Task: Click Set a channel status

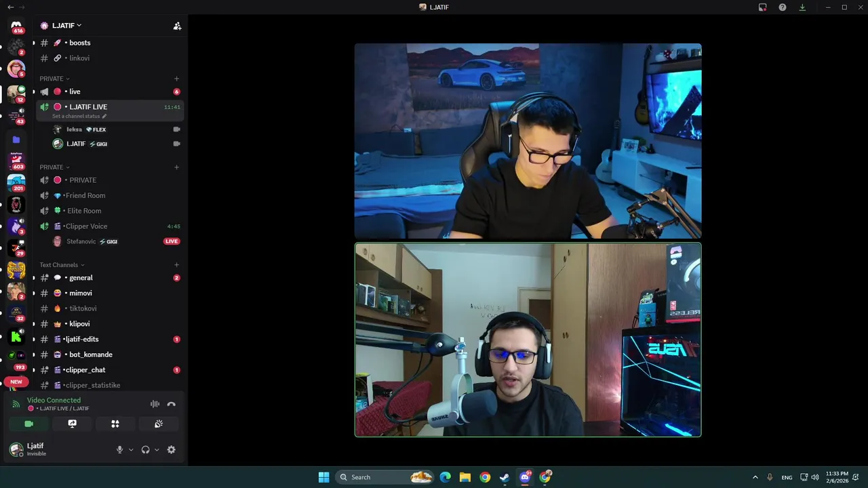Action: (76, 116)
